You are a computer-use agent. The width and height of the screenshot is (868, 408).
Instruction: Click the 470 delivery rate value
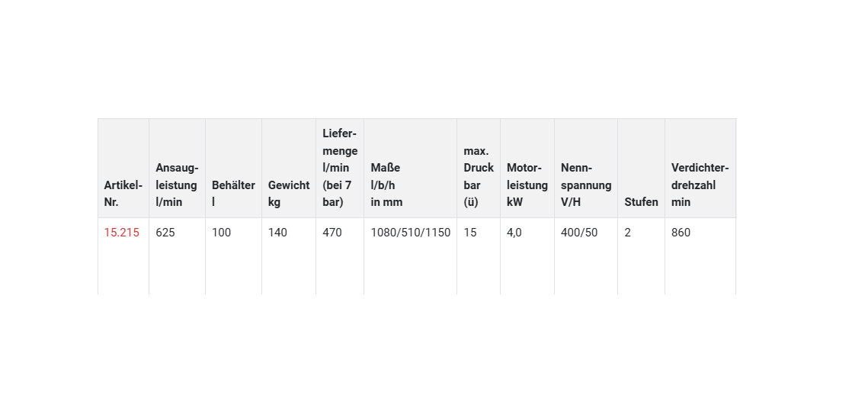tap(332, 233)
